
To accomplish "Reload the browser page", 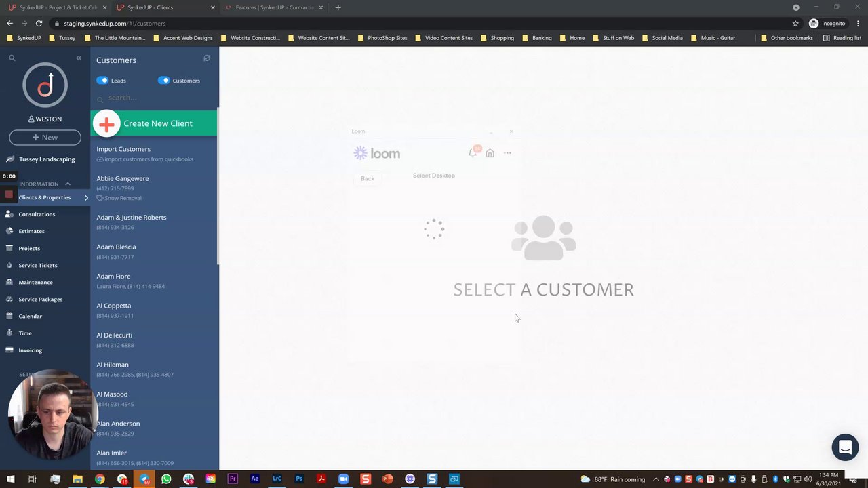I will pos(39,23).
